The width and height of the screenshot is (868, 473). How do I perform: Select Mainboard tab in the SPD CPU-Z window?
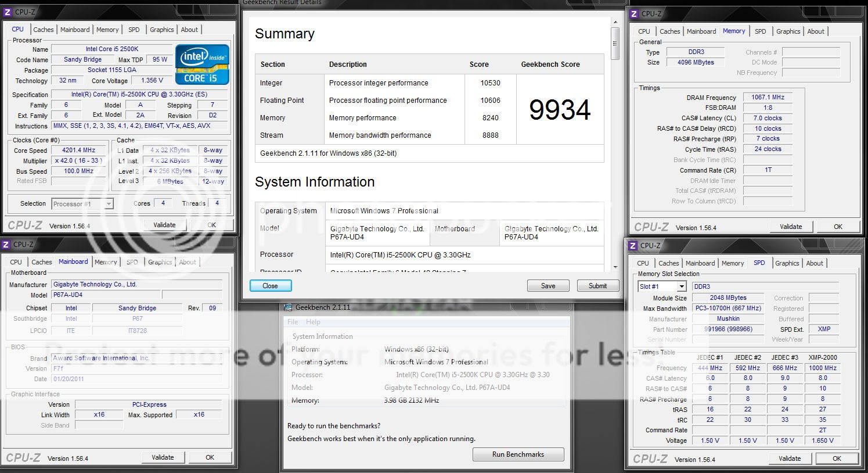pos(700,263)
